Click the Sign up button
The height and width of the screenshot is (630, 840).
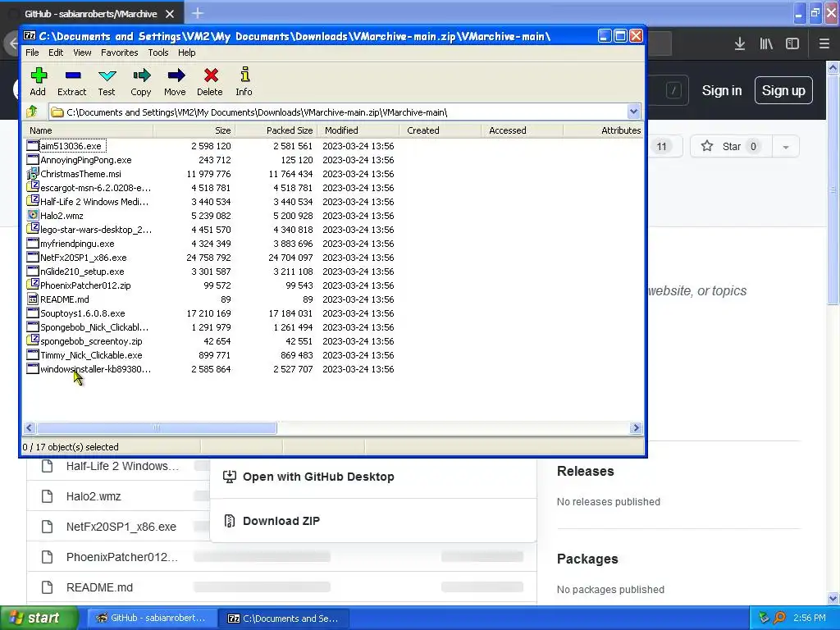(783, 90)
